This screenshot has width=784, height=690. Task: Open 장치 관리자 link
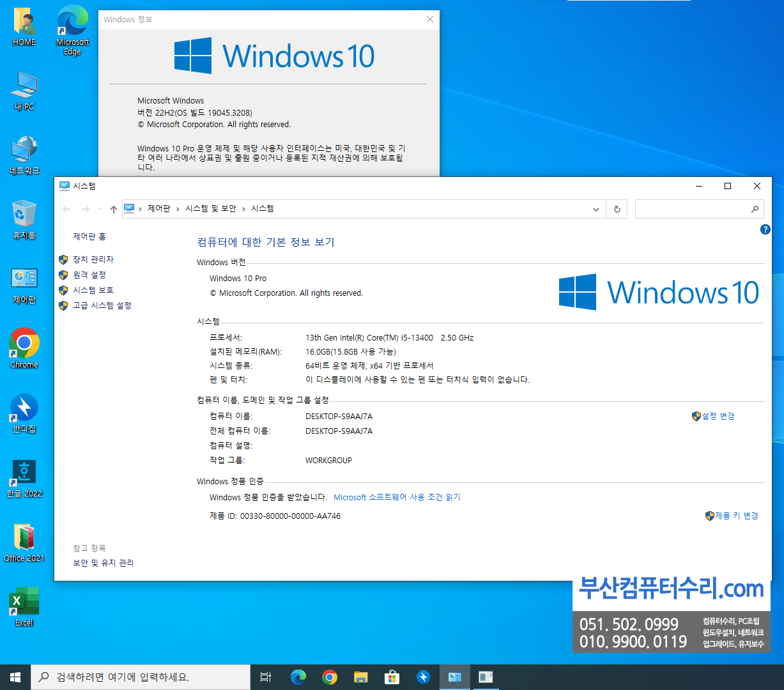93,259
